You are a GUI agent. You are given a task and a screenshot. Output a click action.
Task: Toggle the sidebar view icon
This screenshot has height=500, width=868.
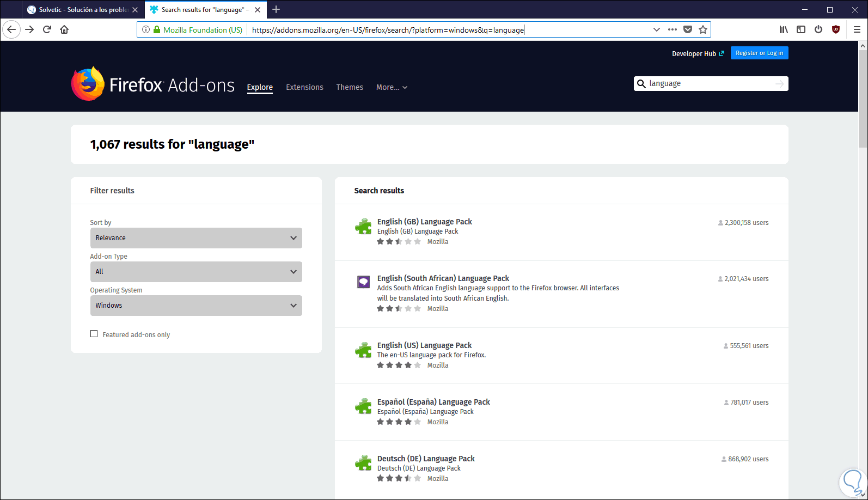[801, 29]
